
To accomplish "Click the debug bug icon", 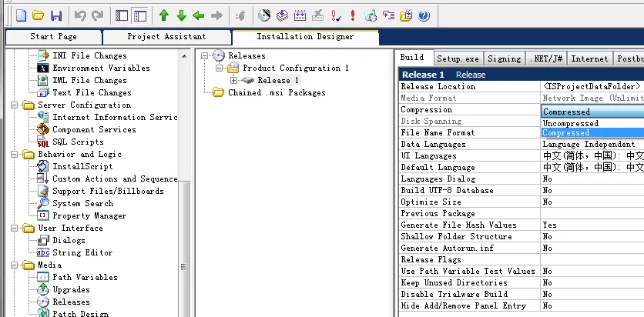I will [x=240, y=16].
